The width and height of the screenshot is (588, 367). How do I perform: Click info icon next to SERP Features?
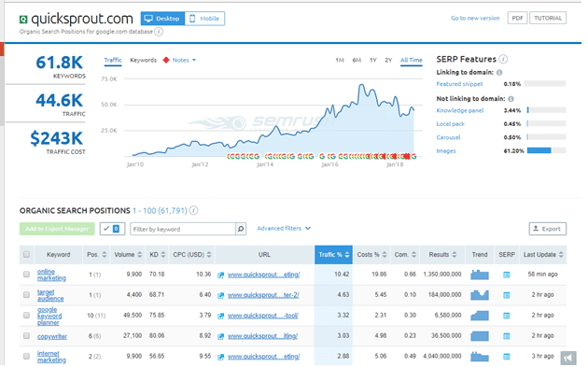[x=504, y=59]
